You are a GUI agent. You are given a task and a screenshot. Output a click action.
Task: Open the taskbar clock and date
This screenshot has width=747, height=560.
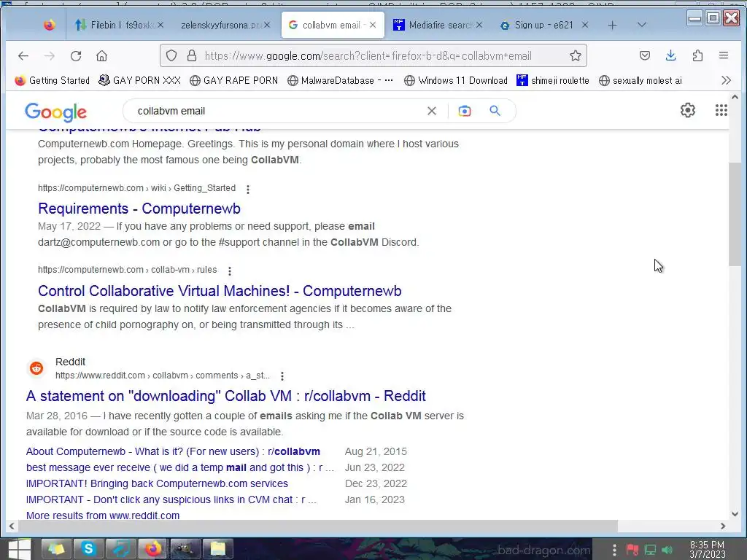point(708,550)
